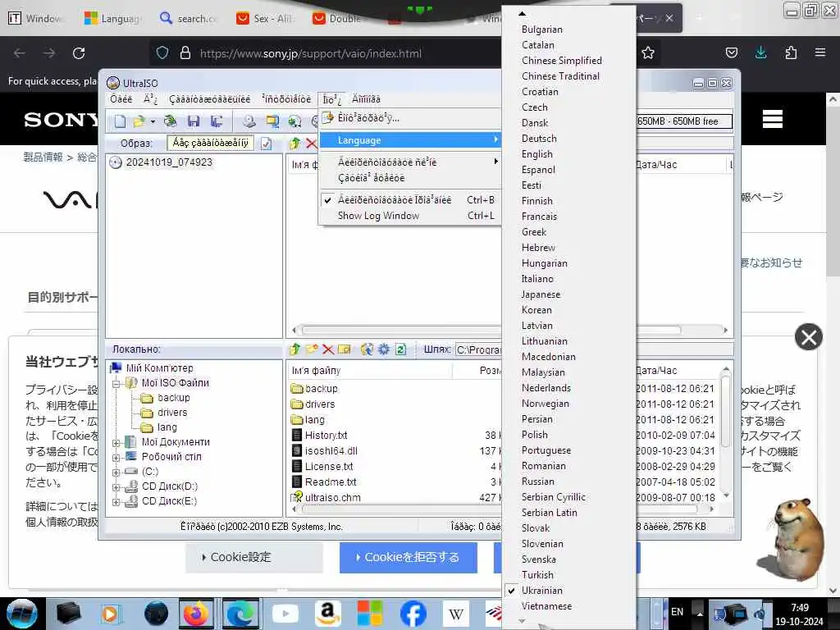This screenshot has width=840, height=630.
Task: Click the image properties checkmark icon beside Образ
Action: (267, 143)
